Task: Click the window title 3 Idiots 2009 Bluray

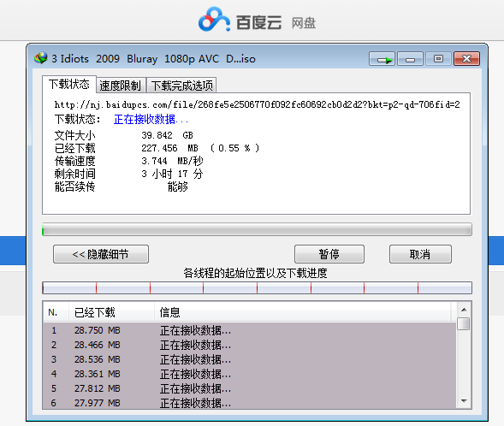Action: (154, 59)
